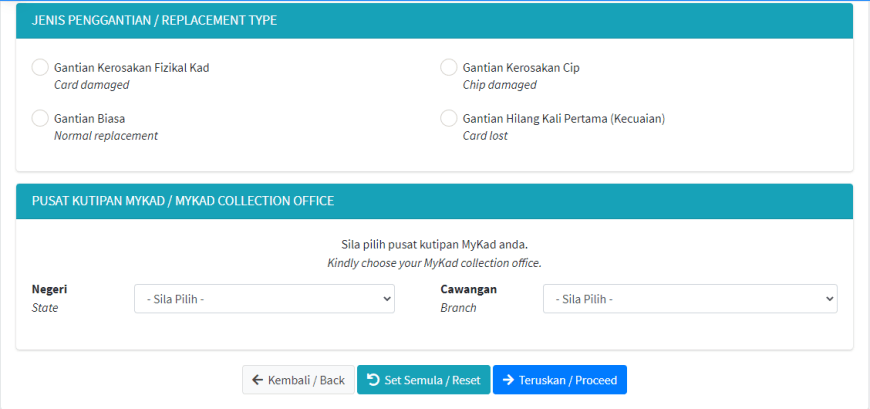Image resolution: width=870 pixels, height=409 pixels.
Task: Choose Gantian Biasa normal replacement option
Action: coord(40,118)
